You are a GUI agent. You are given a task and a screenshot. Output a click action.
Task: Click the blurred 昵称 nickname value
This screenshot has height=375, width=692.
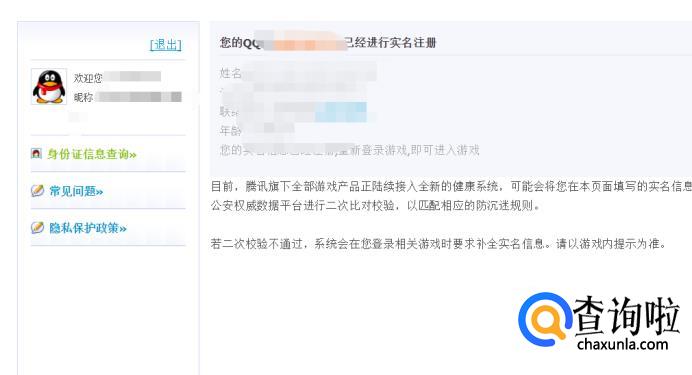[x=138, y=97]
